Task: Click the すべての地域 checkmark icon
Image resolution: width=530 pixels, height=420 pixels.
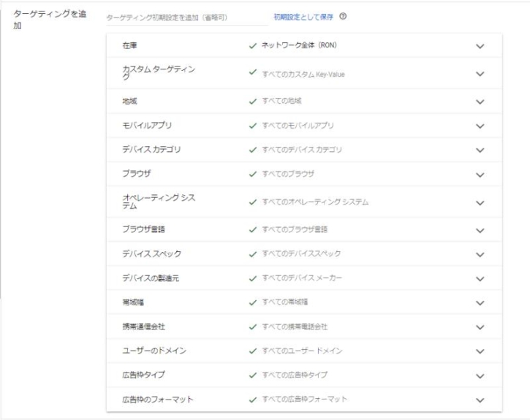Action: 252,102
